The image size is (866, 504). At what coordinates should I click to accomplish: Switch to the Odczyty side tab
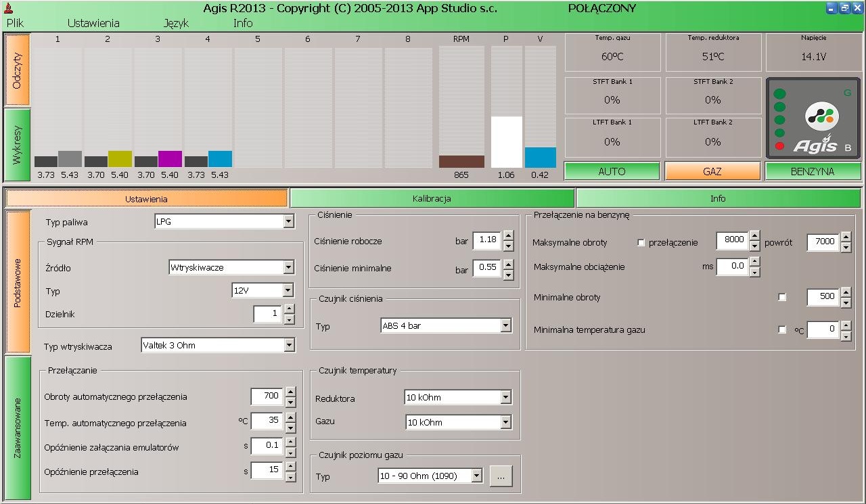pyautogui.click(x=18, y=70)
